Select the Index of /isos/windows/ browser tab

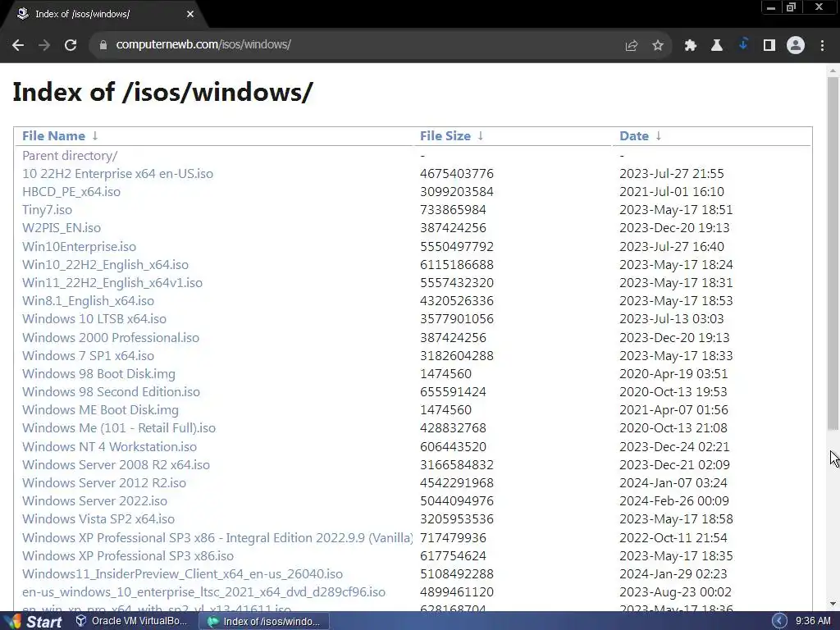[x=104, y=15]
